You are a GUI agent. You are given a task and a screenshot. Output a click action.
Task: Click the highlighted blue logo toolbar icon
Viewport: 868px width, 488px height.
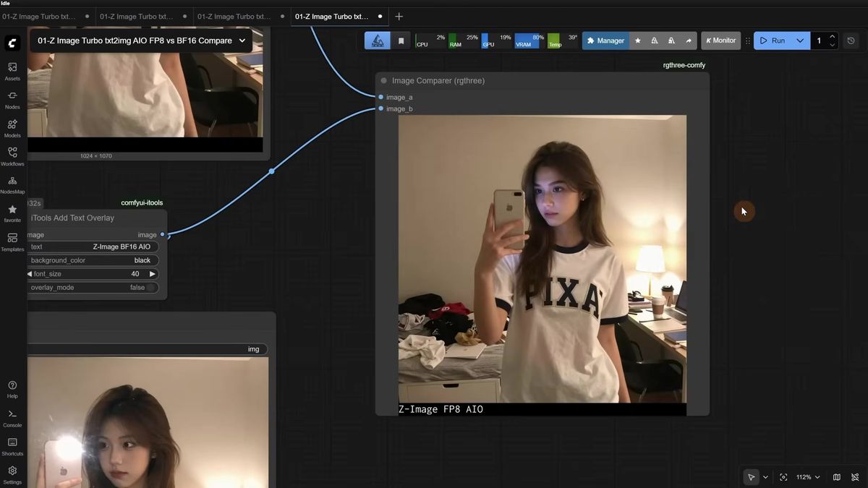tap(378, 40)
